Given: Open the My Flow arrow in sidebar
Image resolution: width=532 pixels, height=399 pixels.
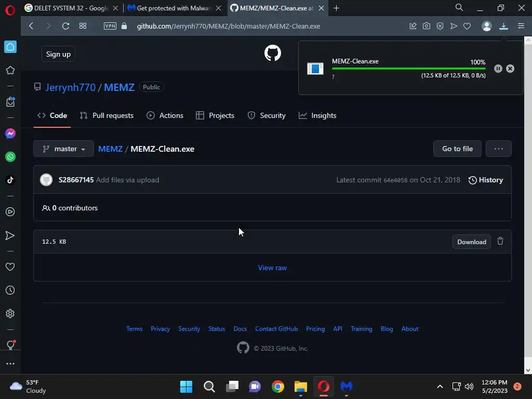Looking at the screenshot, I should tap(10, 235).
